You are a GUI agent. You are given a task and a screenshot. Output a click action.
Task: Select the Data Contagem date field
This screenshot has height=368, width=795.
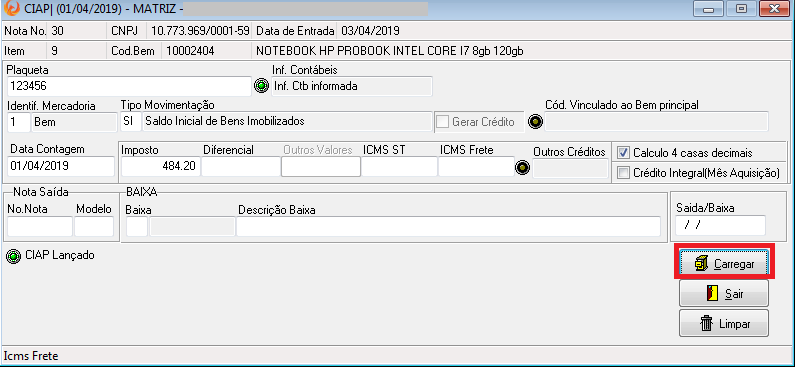61,166
